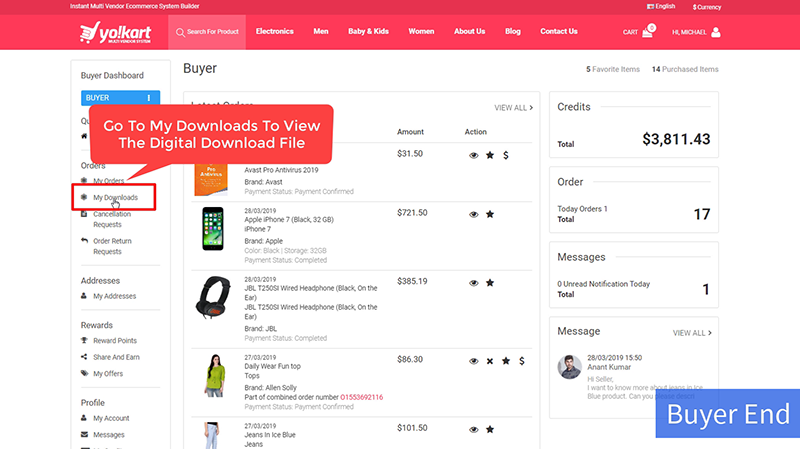This screenshot has width=800, height=449.
Task: Open Hi, Michael user account icon
Action: coord(716,32)
